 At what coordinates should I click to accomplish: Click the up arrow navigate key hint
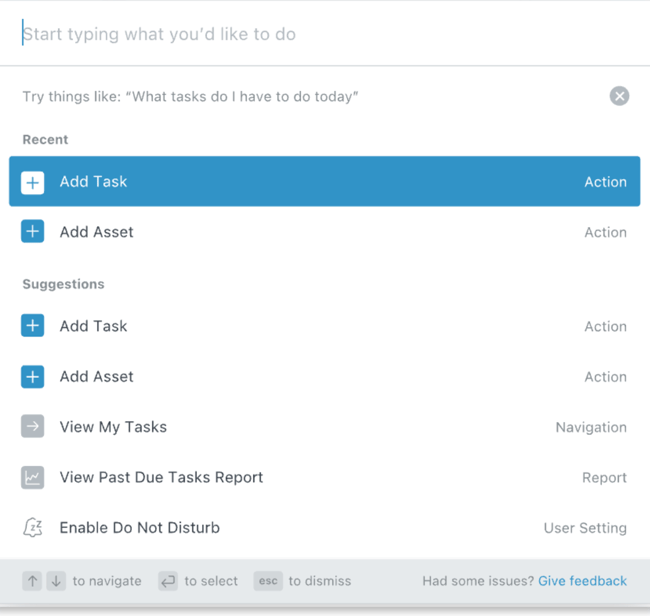tap(32, 581)
